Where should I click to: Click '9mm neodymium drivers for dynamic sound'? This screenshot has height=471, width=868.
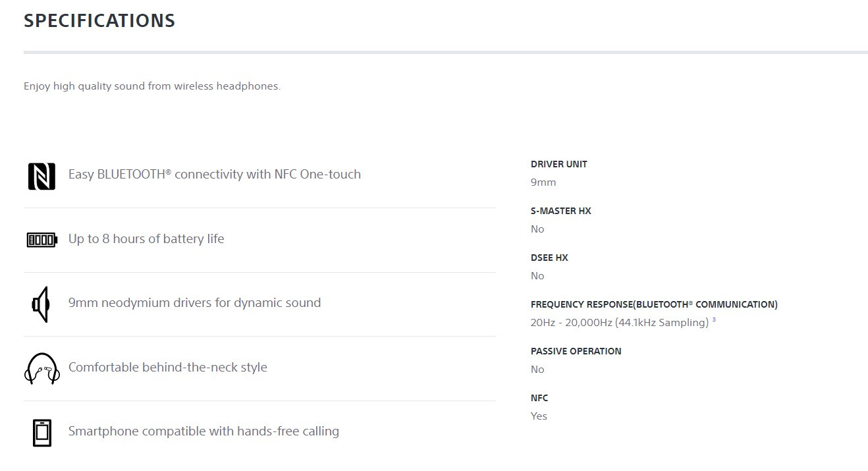[195, 303]
